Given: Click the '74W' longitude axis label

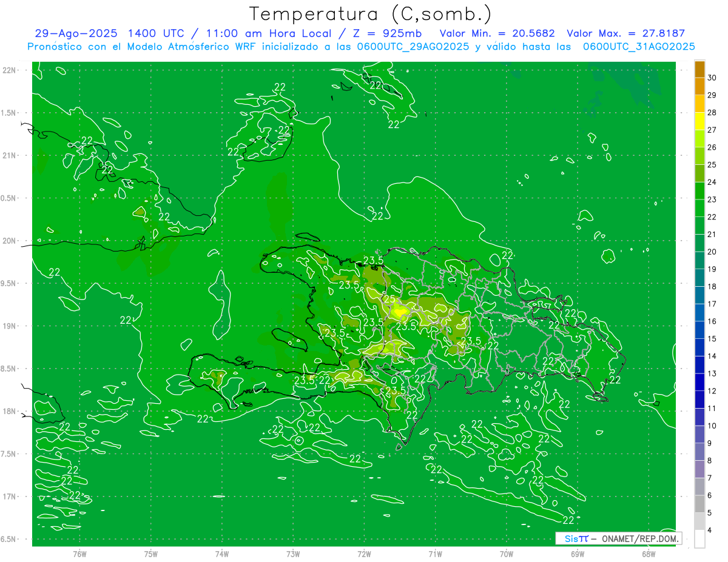Looking at the screenshot, I should [222, 554].
